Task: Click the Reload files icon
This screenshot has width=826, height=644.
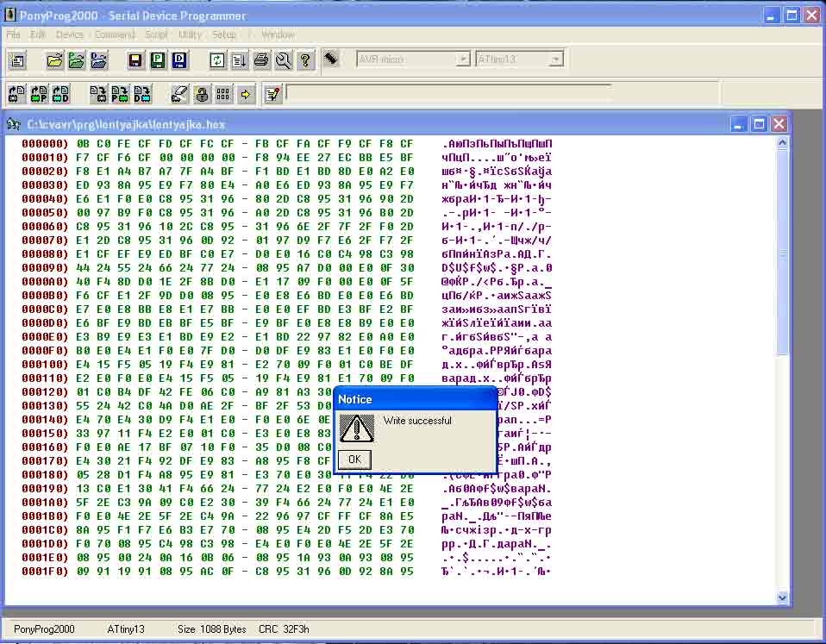Action: pyautogui.click(x=217, y=60)
